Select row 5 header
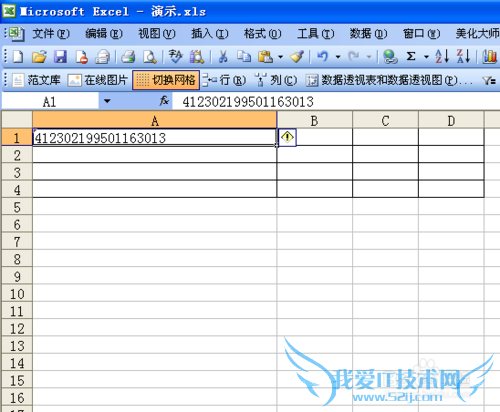 point(17,207)
